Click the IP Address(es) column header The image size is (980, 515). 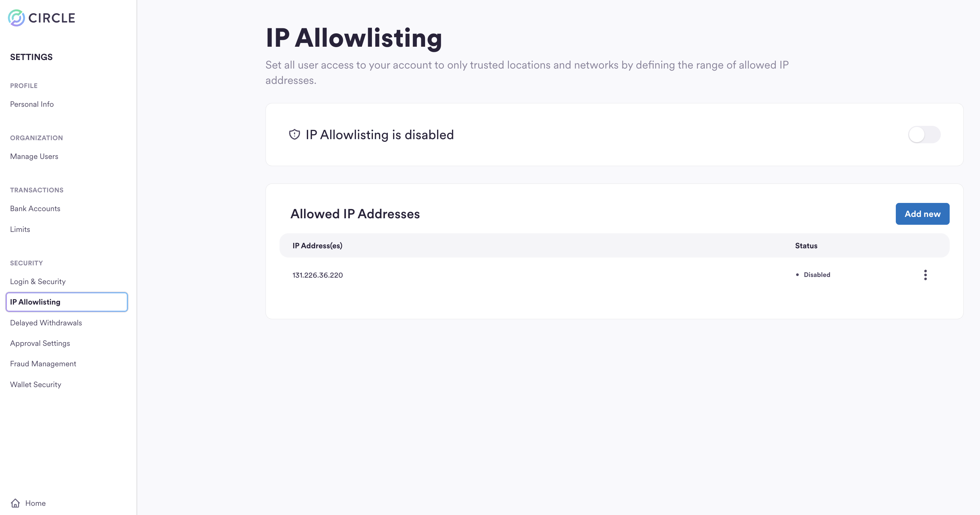[317, 246]
